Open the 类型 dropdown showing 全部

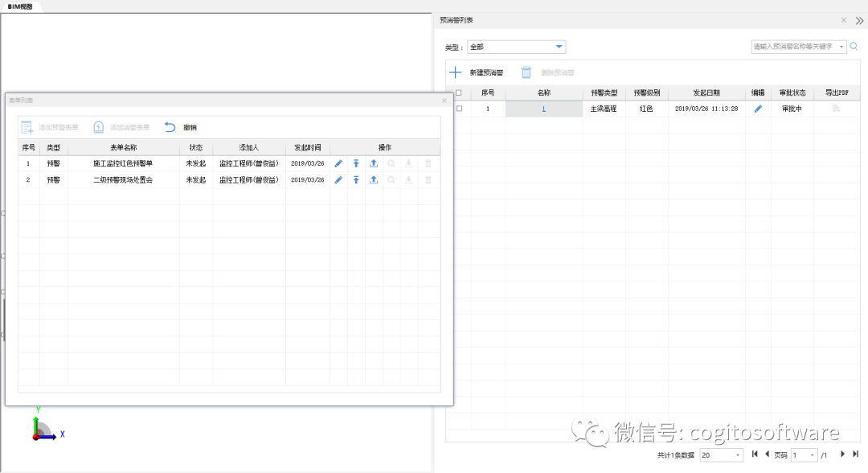click(516, 47)
